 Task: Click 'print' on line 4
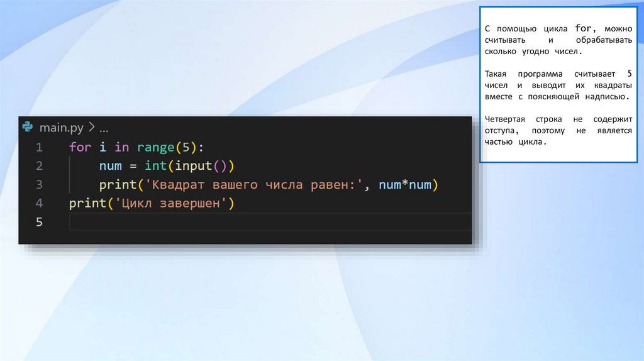[88, 203]
